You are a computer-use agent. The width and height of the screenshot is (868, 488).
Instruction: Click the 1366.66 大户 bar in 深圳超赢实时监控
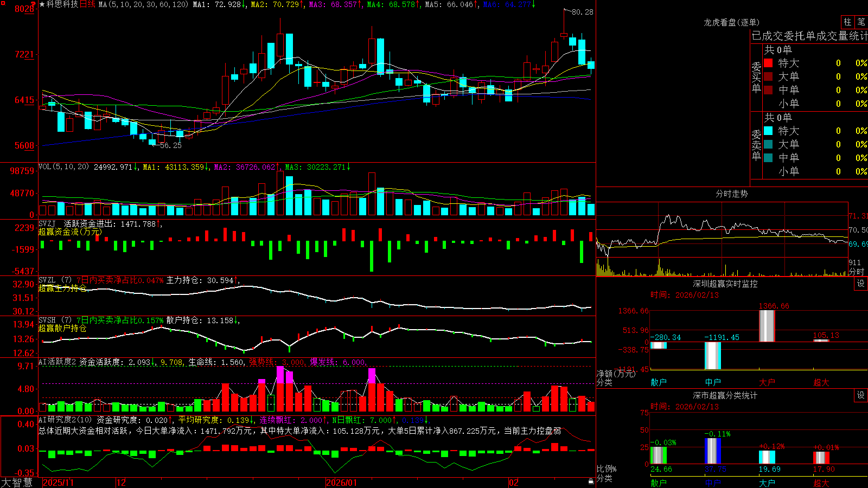pyautogui.click(x=767, y=326)
